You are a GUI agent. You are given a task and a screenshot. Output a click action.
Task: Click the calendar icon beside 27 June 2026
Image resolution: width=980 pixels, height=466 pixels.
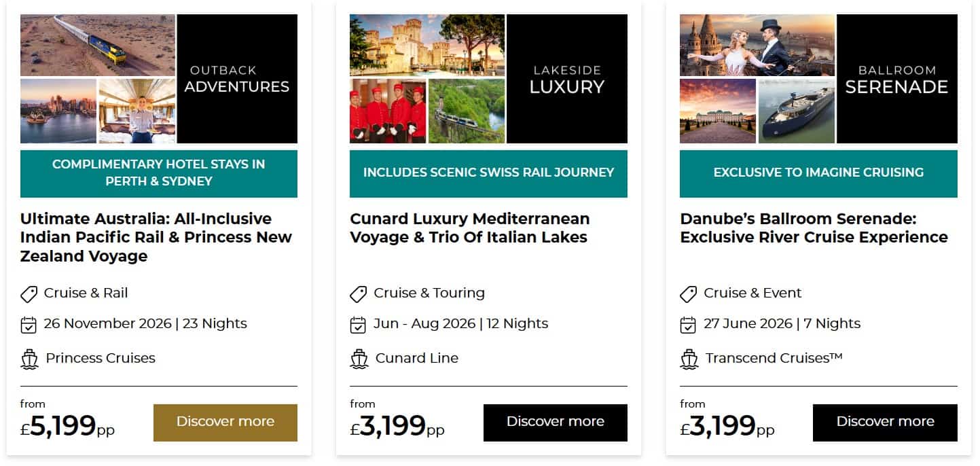coord(688,325)
